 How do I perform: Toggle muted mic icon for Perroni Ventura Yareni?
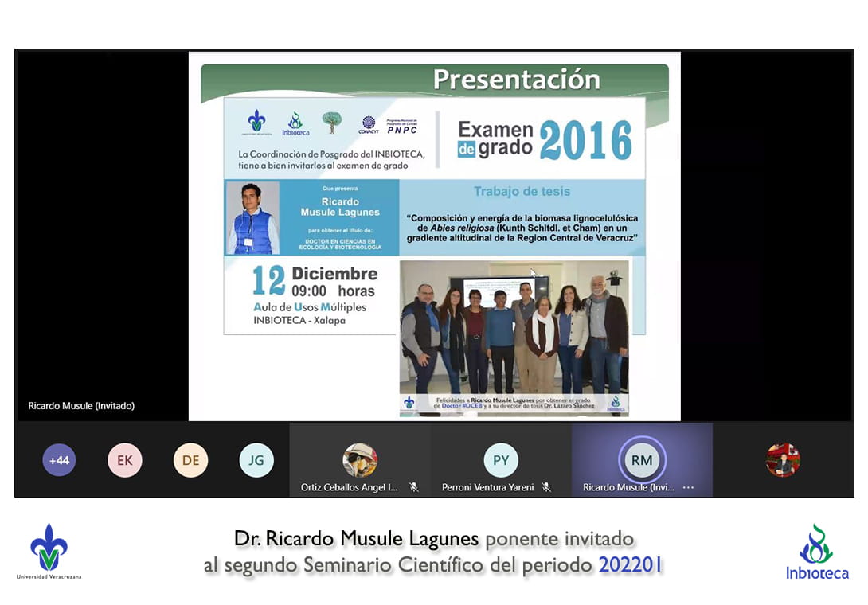pos(546,487)
